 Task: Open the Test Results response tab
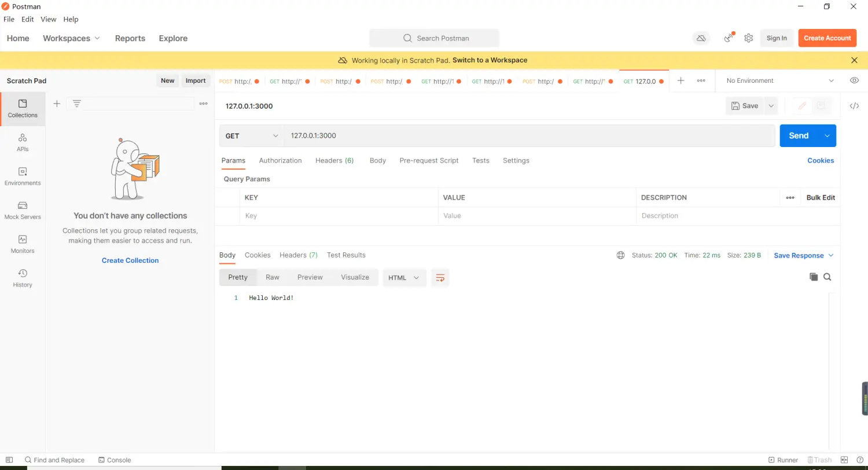[346, 255]
